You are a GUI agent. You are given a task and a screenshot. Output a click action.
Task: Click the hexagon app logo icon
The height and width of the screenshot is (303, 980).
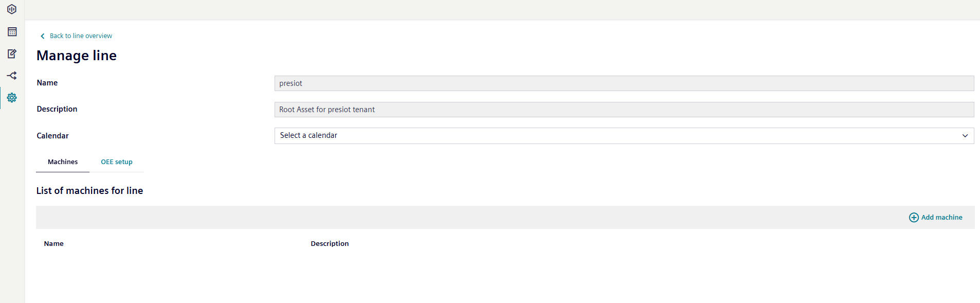click(x=12, y=9)
